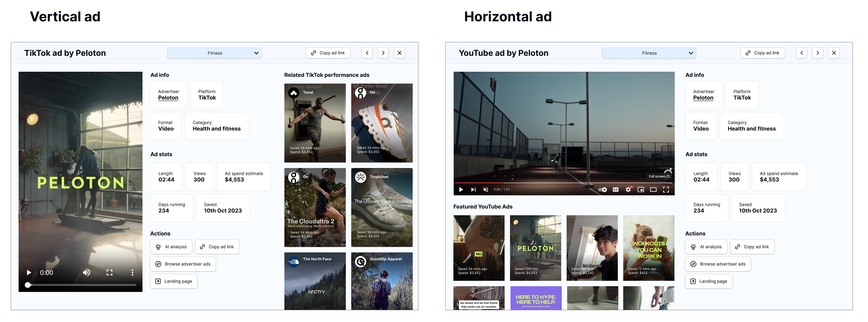Click AI analysis in TikTok panel actions
868x322 pixels.
171,247
